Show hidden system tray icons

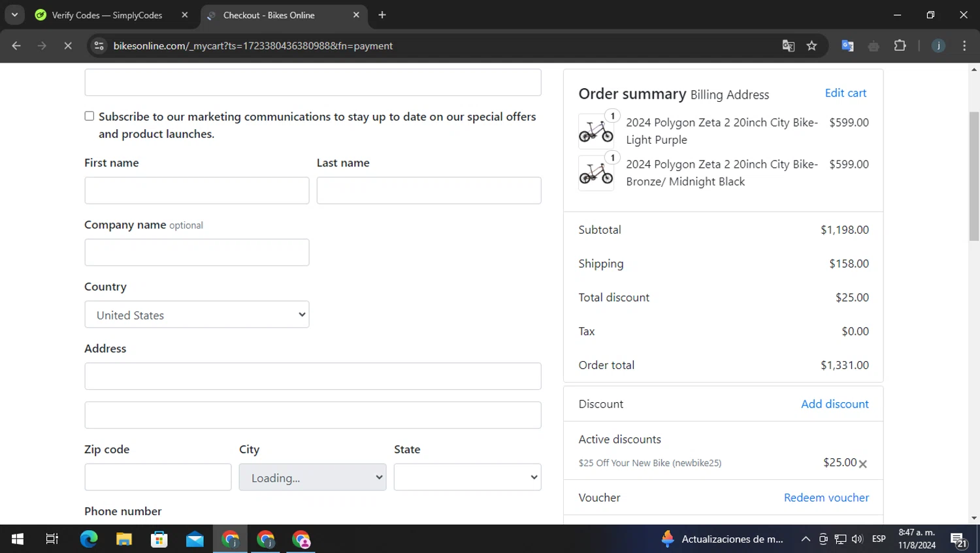coord(806,539)
